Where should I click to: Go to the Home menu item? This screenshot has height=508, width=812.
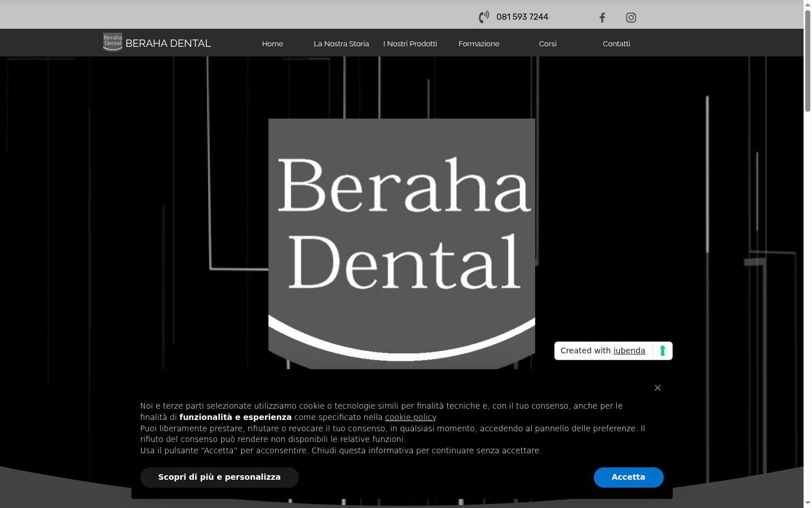(272, 43)
